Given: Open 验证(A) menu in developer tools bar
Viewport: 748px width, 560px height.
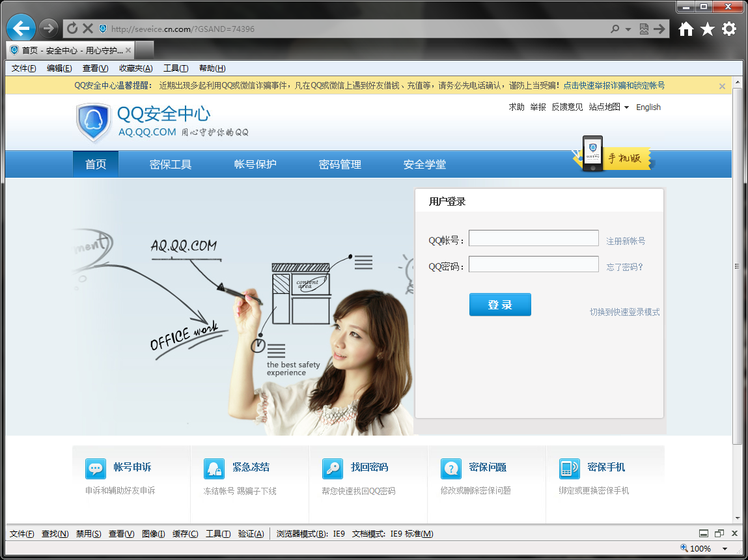Looking at the screenshot, I should [x=251, y=534].
